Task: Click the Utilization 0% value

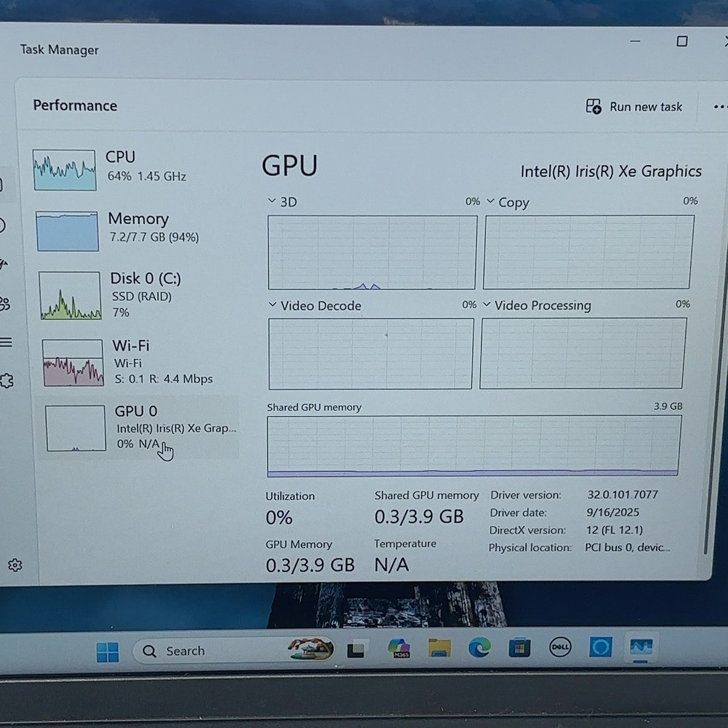Action: click(x=279, y=517)
